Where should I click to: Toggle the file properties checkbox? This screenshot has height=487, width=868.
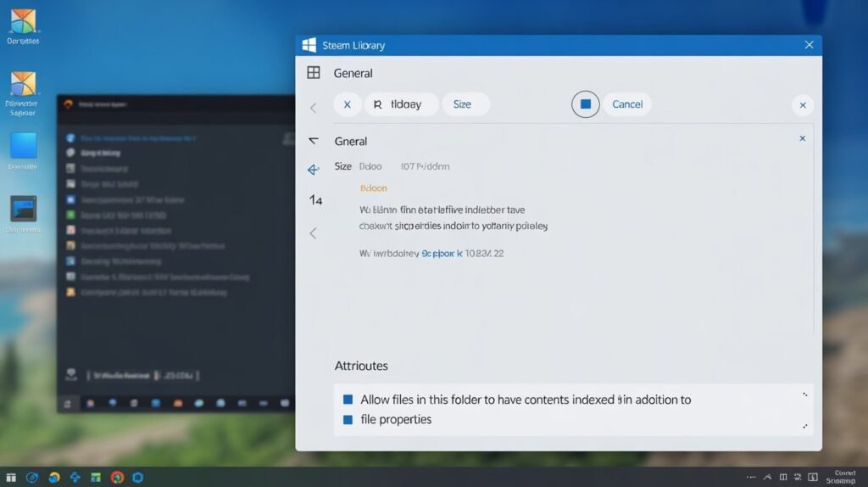tap(348, 419)
